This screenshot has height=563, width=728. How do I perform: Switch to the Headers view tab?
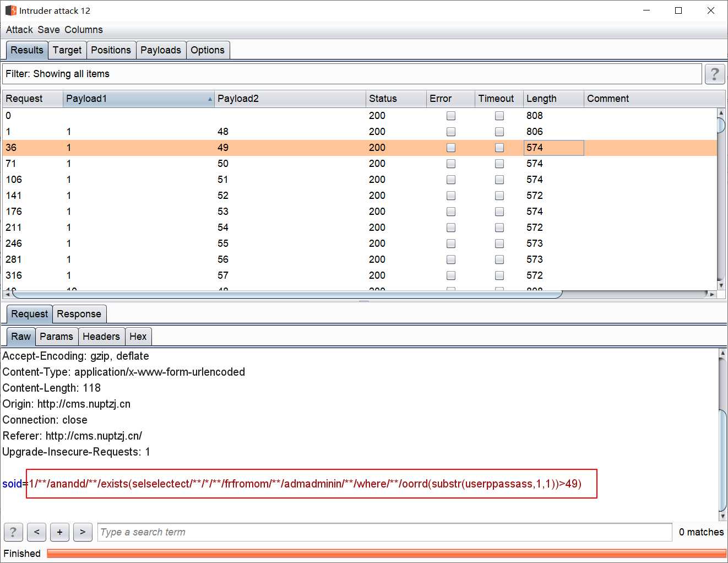coord(101,337)
